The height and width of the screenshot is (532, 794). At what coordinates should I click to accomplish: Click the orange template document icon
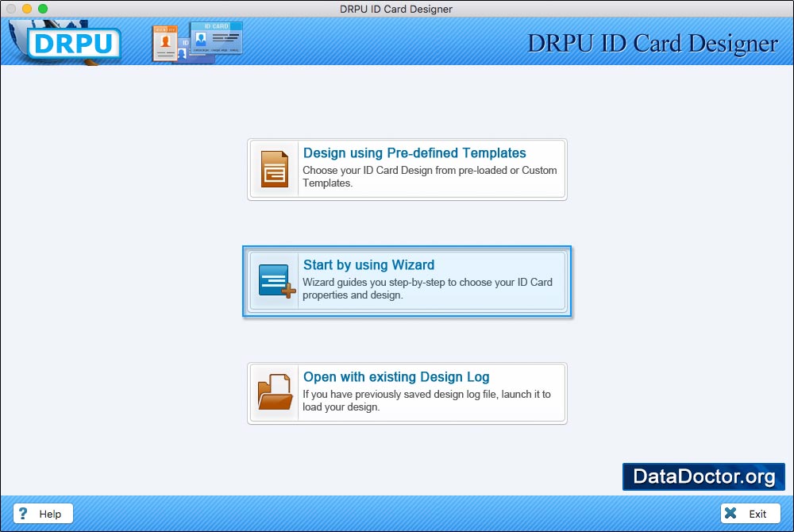(x=275, y=169)
